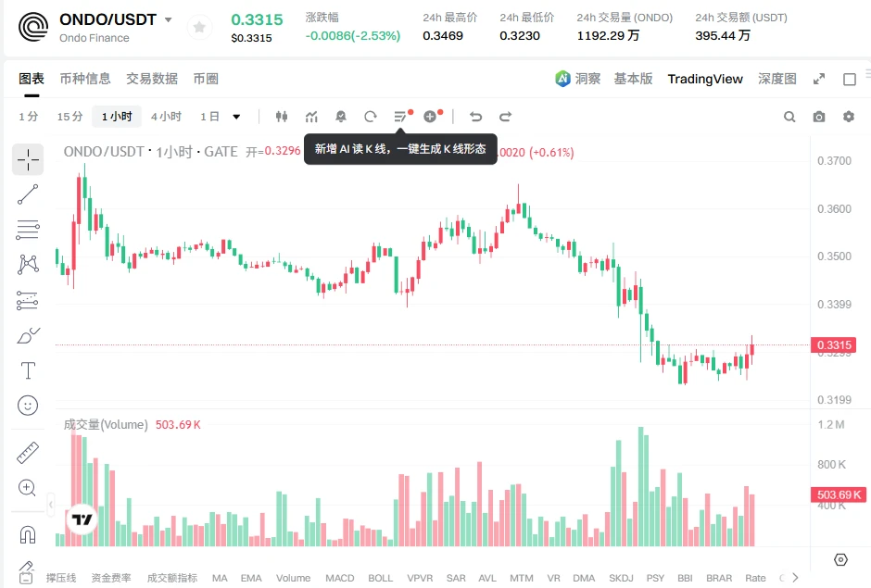Select the Text annotation tool
871x588 pixels.
pyautogui.click(x=28, y=370)
